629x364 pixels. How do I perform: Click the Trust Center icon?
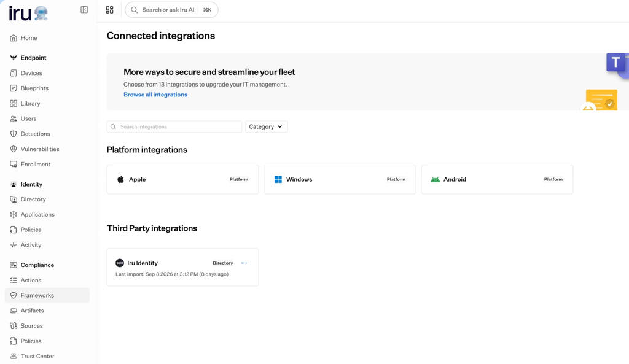pyautogui.click(x=14, y=356)
